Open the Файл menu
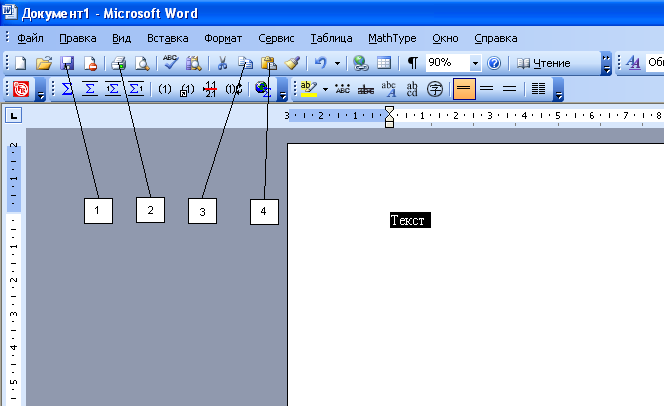Image resolution: width=664 pixels, height=406 pixels. point(30,38)
